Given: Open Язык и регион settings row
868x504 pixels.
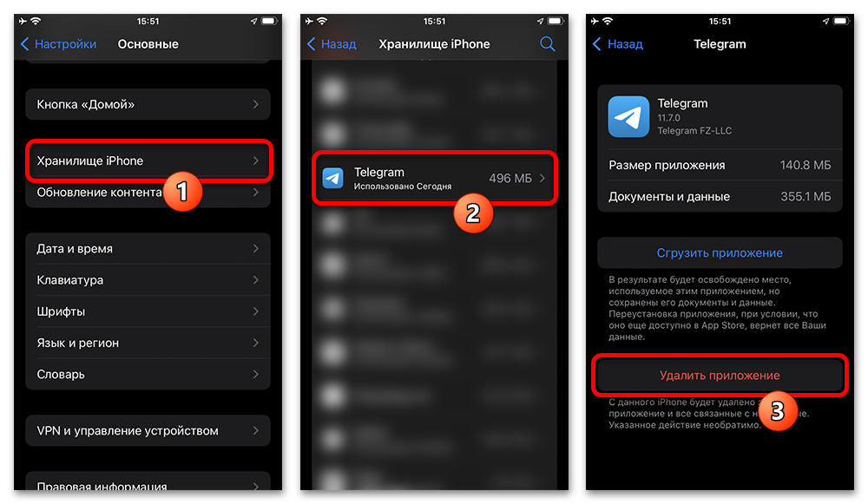Looking at the screenshot, I should (x=148, y=343).
